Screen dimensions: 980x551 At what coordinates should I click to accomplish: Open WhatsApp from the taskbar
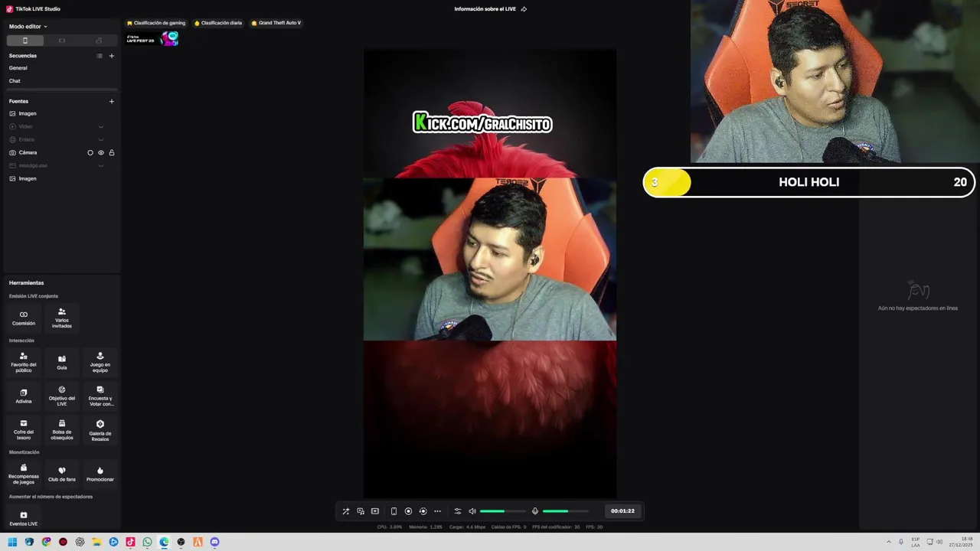point(147,542)
